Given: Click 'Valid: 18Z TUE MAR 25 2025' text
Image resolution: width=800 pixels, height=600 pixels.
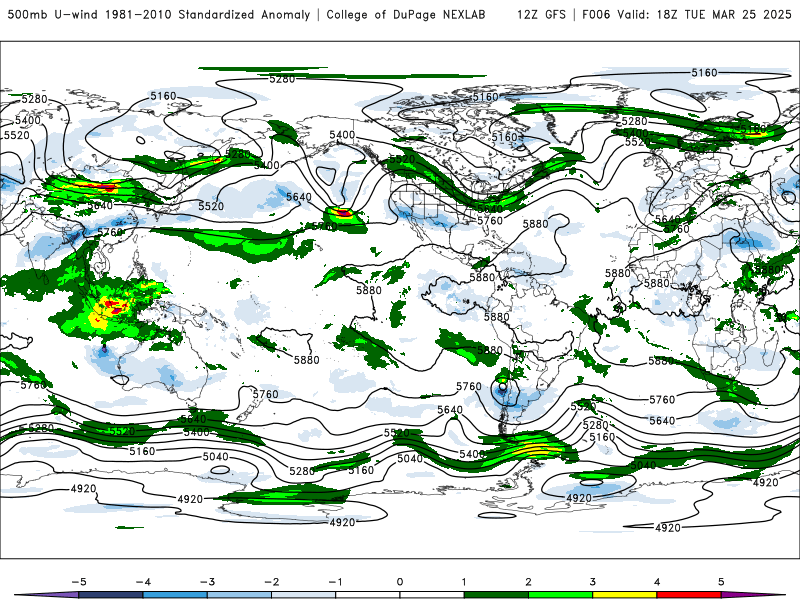Looking at the screenshot, I should (704, 15).
